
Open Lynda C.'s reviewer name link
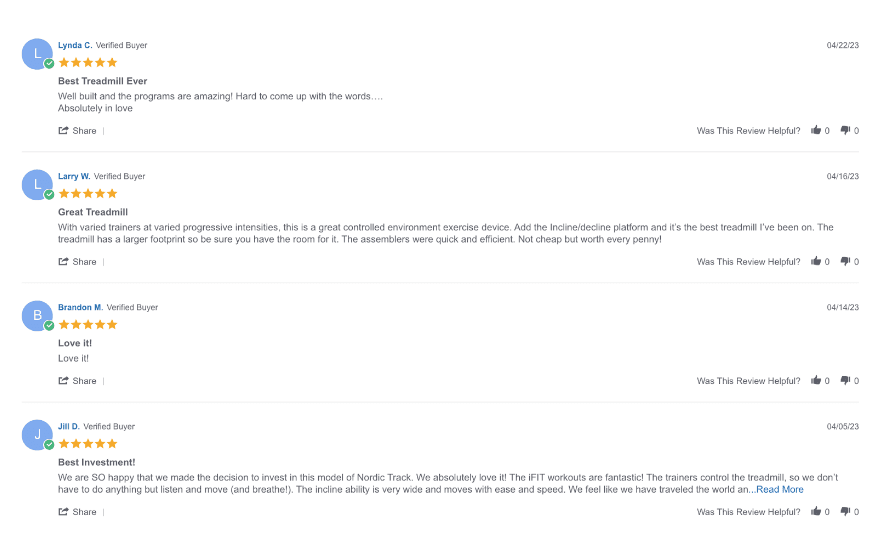click(75, 45)
